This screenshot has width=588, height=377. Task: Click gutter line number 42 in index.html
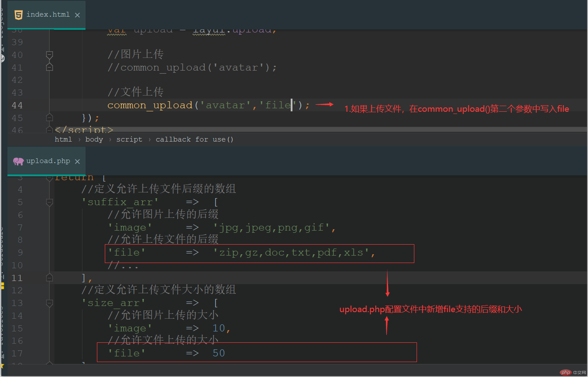pos(17,80)
